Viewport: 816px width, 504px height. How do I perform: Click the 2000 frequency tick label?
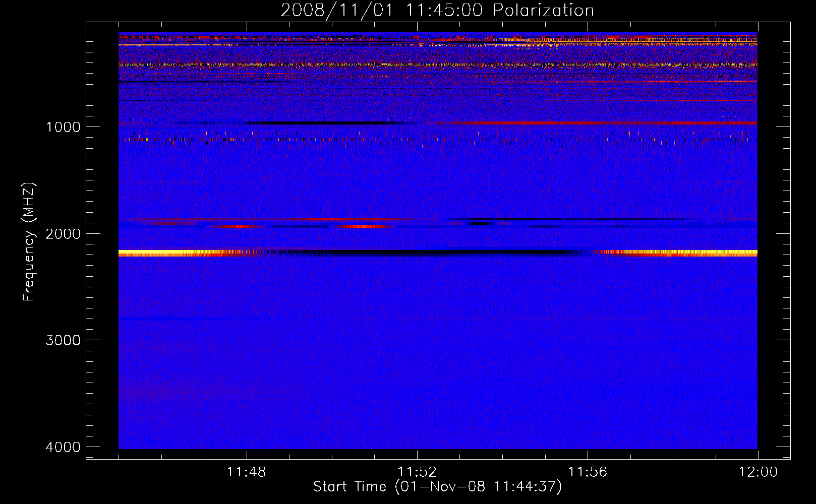(x=63, y=233)
